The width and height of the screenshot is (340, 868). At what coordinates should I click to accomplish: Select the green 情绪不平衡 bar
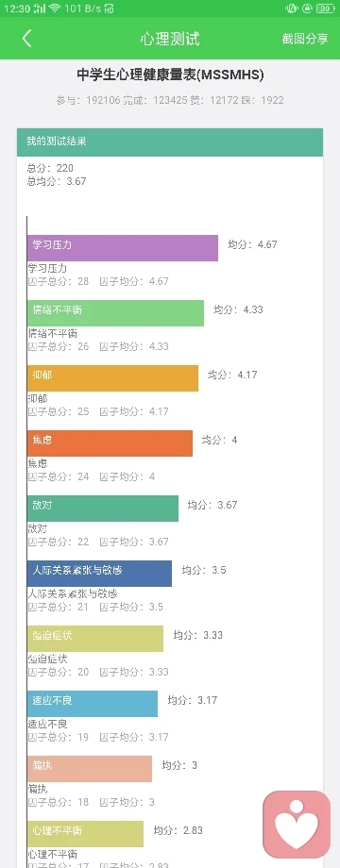pyautogui.click(x=115, y=313)
